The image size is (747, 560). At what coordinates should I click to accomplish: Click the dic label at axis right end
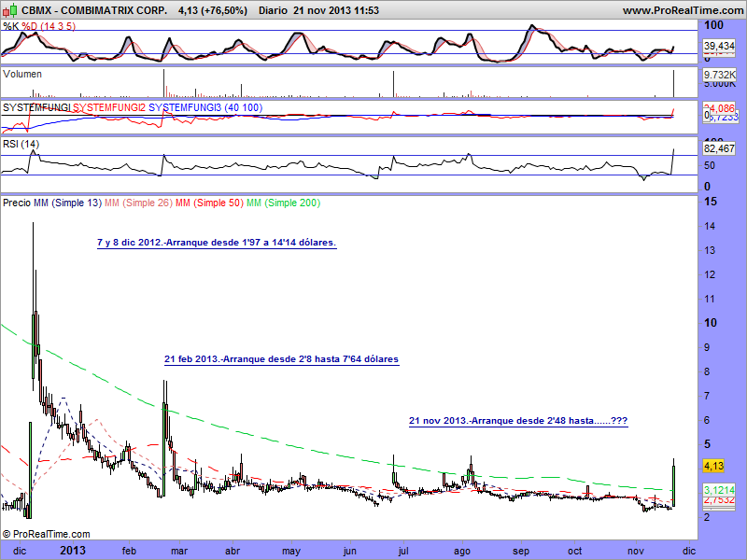click(x=689, y=551)
